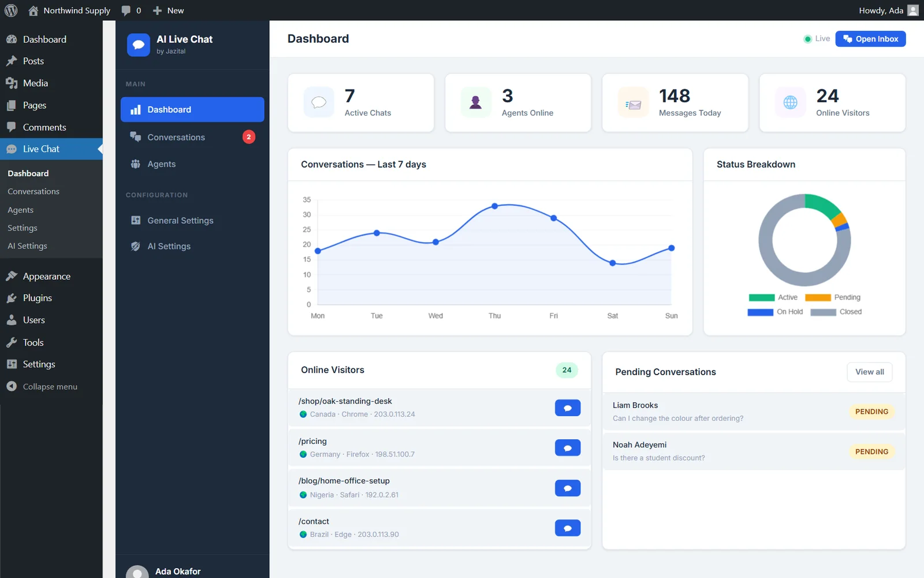Click the Messages Today envelope icon

point(633,102)
